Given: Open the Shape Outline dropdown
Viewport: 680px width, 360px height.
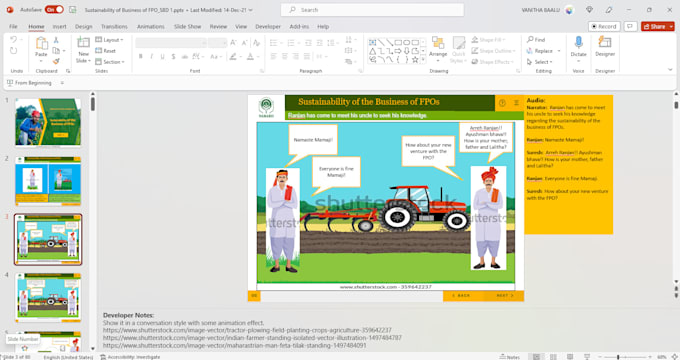Looking at the screenshot, I should click(x=494, y=51).
